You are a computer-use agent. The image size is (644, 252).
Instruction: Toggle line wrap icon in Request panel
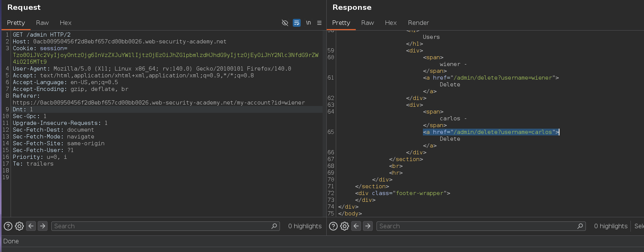pos(297,23)
